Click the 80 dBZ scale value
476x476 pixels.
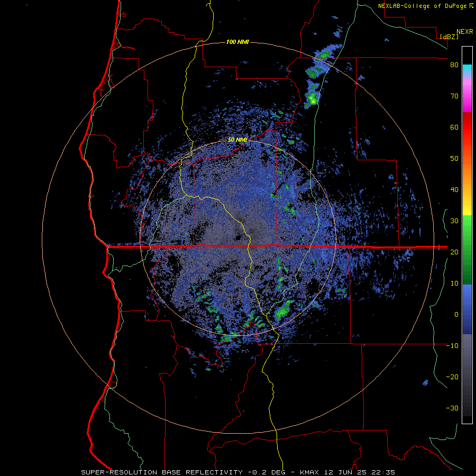click(454, 65)
